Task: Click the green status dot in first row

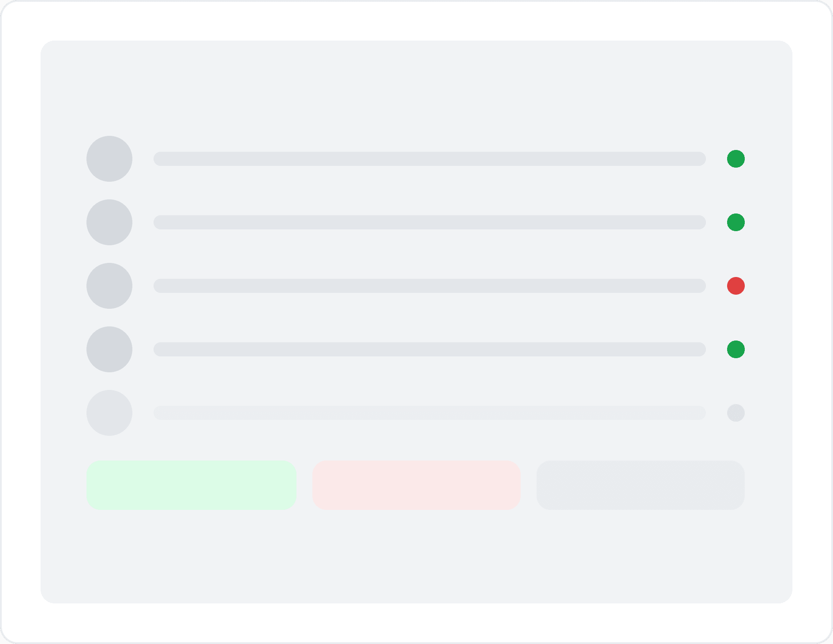Action: (x=736, y=159)
